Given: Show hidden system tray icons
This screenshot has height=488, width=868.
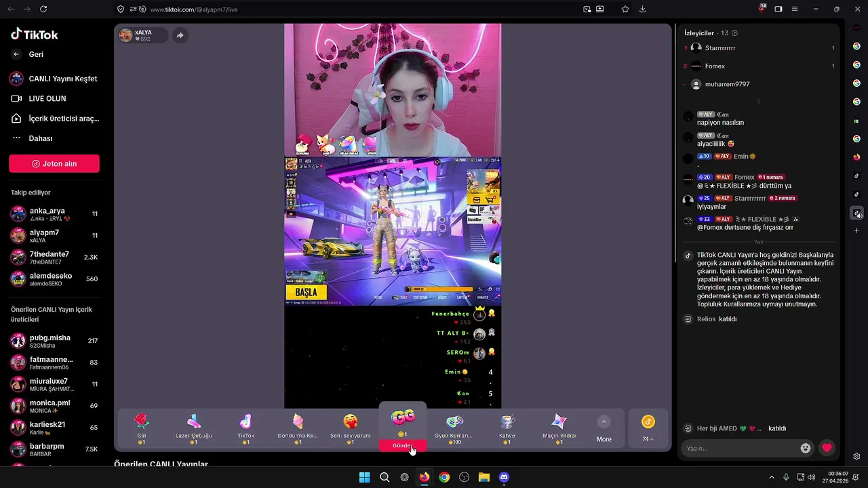Looking at the screenshot, I should click(x=771, y=477).
